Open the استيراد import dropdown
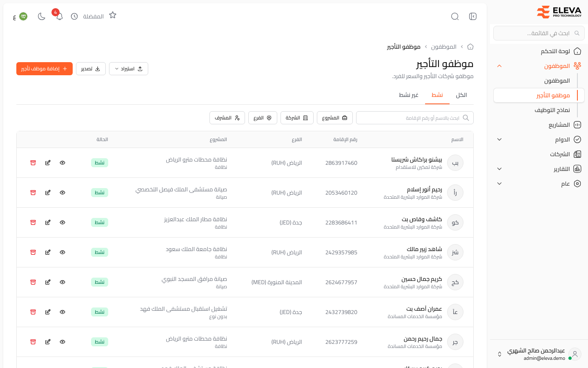Viewport: 588px width, 368px height. tap(129, 69)
